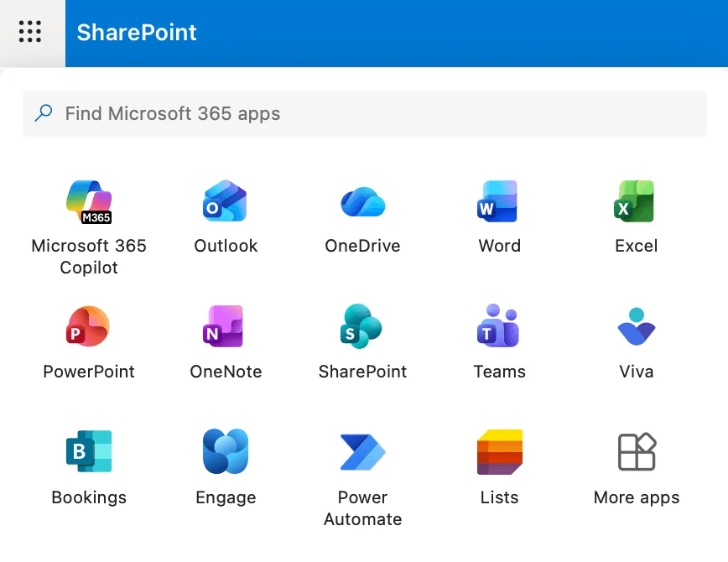Viewport: 728px width, 562px height.
Task: Launch the Outlook app
Action: tap(226, 217)
